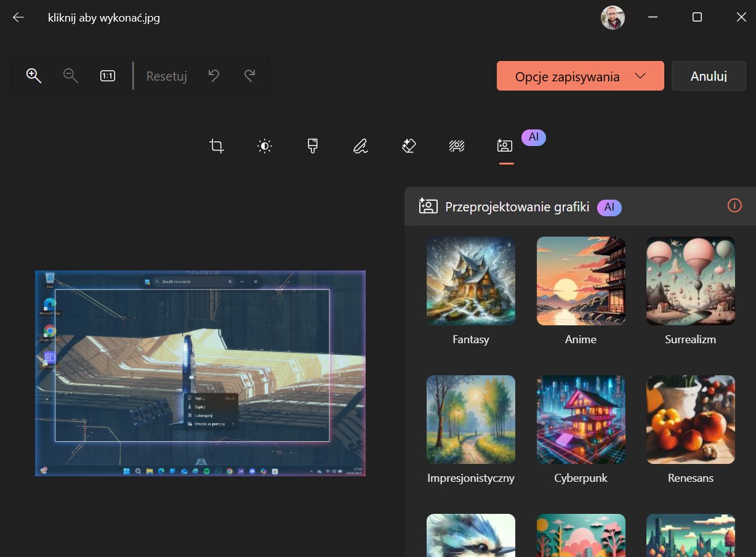
Task: Undo the last edit
Action: 214,76
